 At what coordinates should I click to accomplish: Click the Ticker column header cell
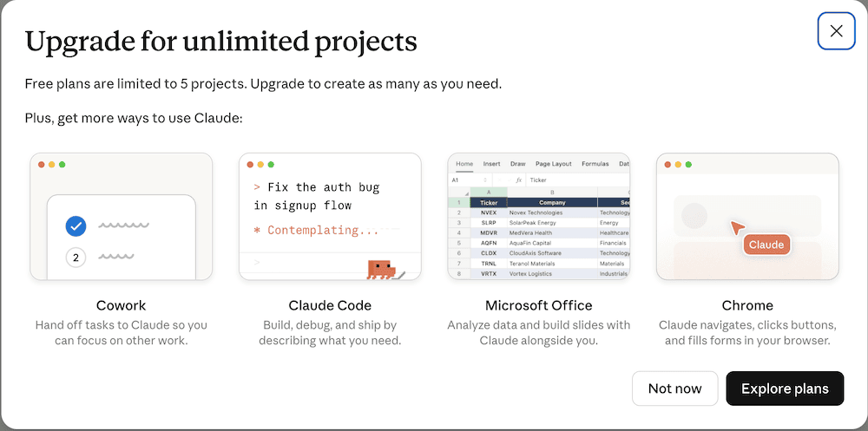coord(489,203)
